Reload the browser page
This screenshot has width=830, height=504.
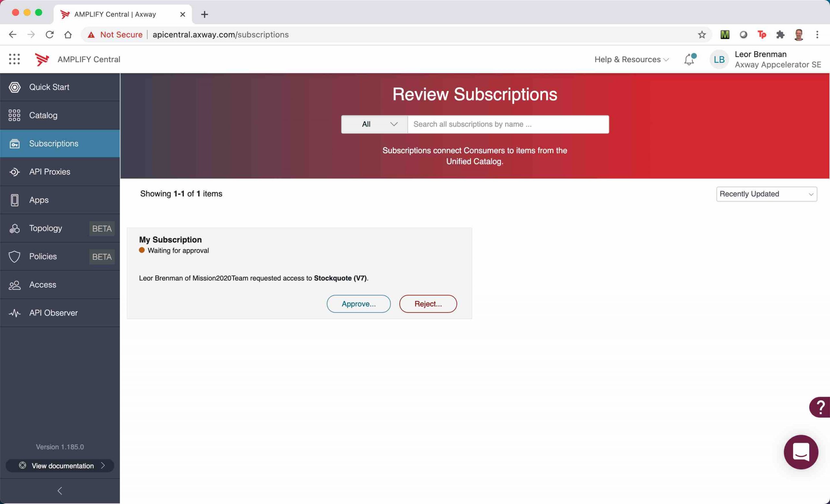click(50, 35)
